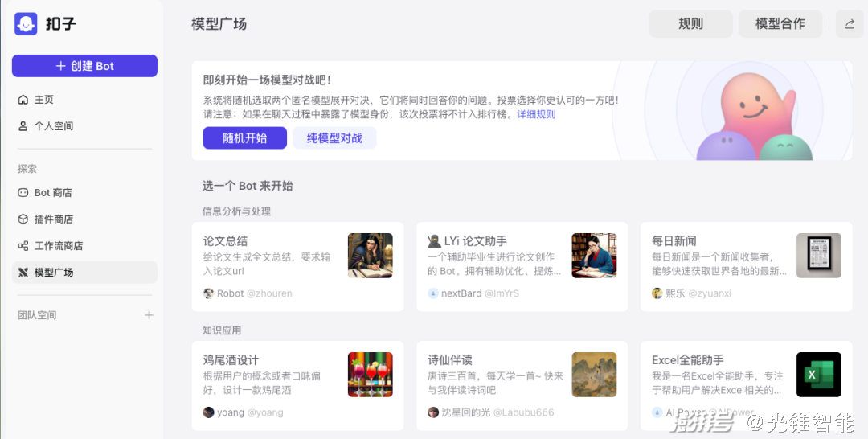This screenshot has height=439, width=868.
Task: Open the 论文总结 bot card
Action: point(298,267)
